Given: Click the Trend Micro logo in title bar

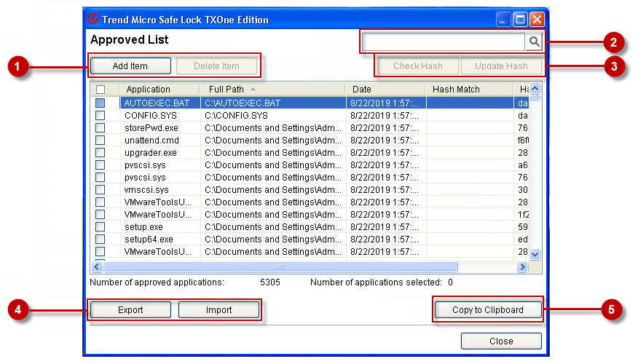Looking at the screenshot, I should [x=93, y=20].
